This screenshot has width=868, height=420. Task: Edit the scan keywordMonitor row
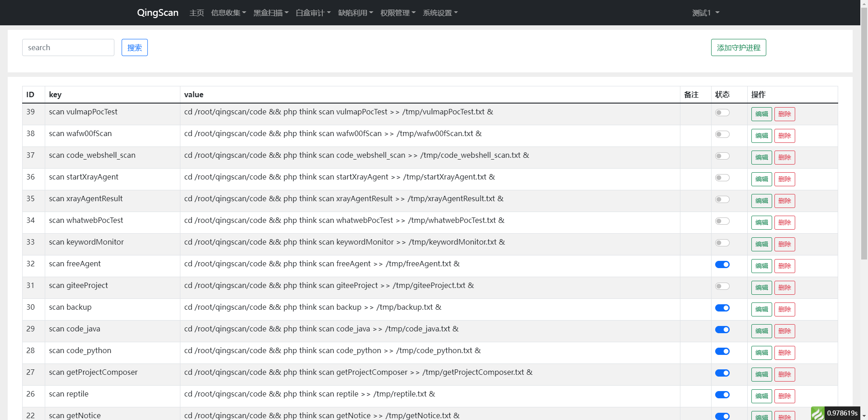coord(762,244)
